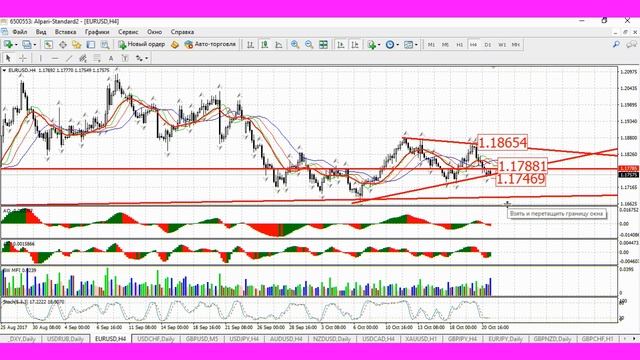This screenshot has width=640, height=360.
Task: Click the New Chart icon in toolbar
Action: (x=8, y=44)
